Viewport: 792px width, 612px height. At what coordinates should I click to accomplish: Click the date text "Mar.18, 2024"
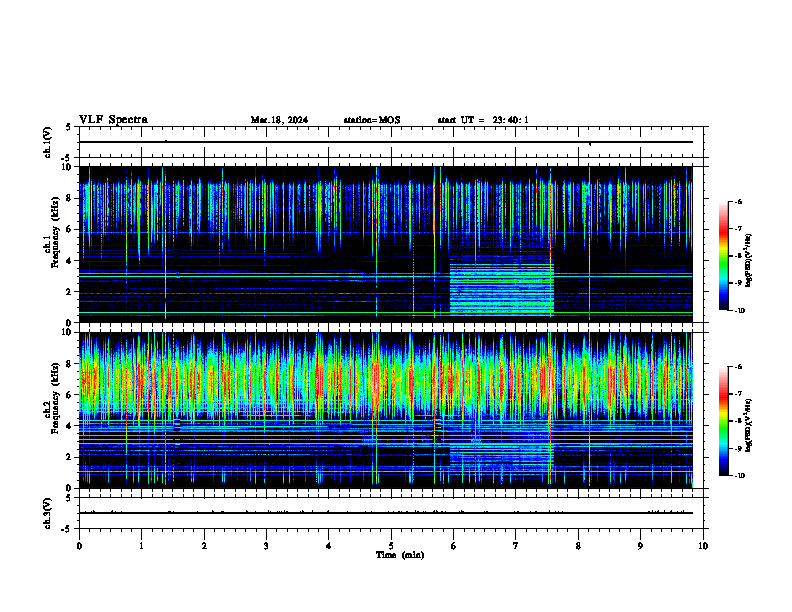point(279,120)
